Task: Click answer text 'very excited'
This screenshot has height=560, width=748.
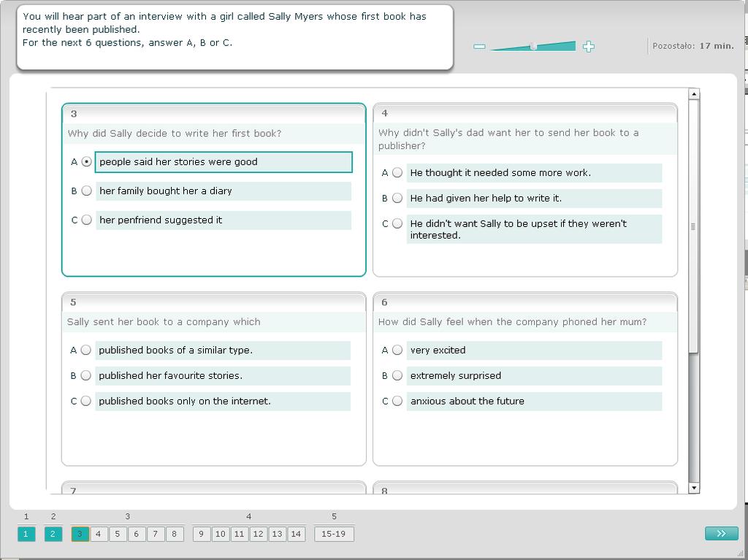Action: [438, 350]
